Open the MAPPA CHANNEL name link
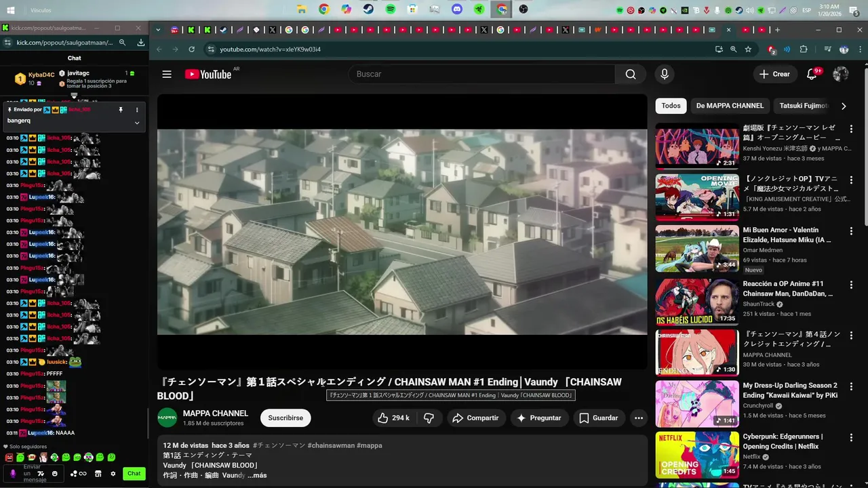The height and width of the screenshot is (488, 868). (216, 413)
